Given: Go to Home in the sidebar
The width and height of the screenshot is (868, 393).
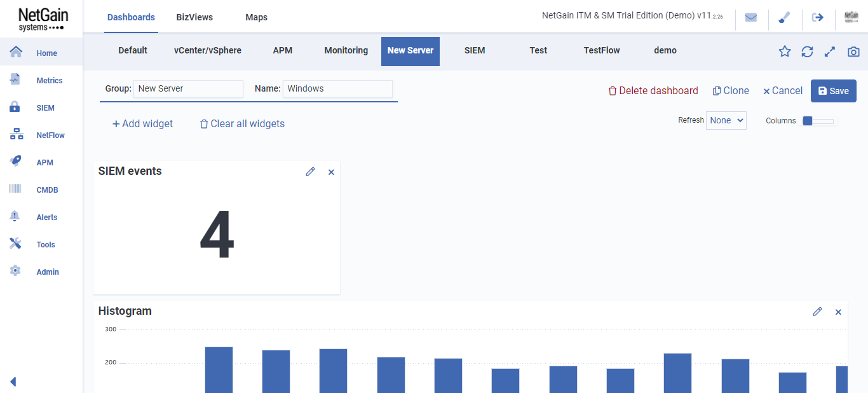Looking at the screenshot, I should 47,53.
